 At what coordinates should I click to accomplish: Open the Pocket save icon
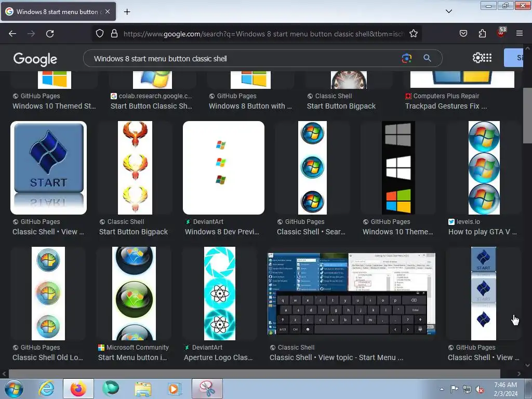click(x=463, y=34)
